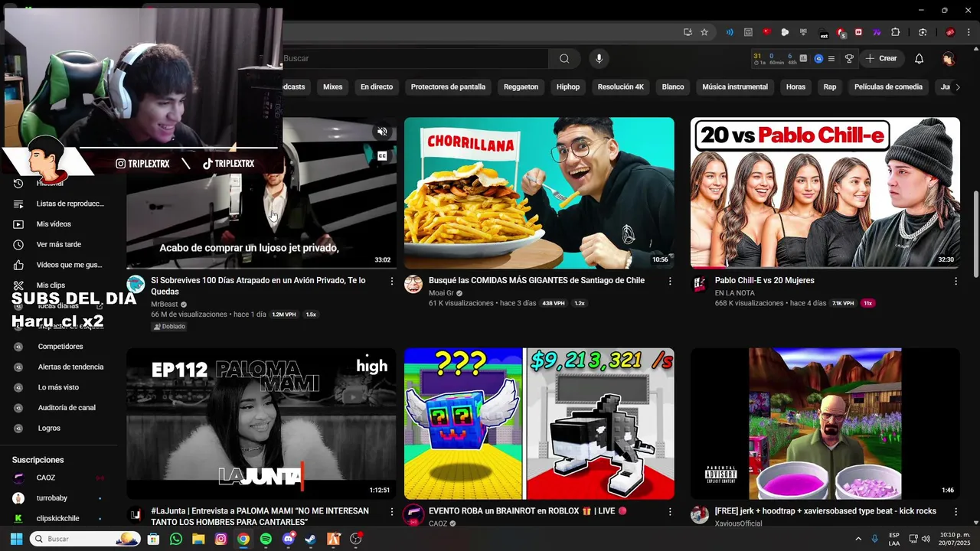
Task: Open Ver más tarde clock icon
Action: [18, 245]
